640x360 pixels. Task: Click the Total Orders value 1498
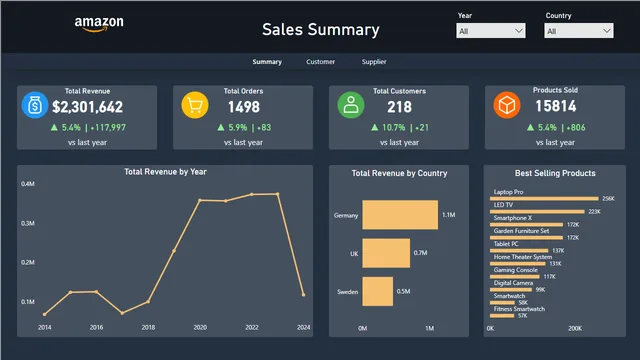pos(244,107)
